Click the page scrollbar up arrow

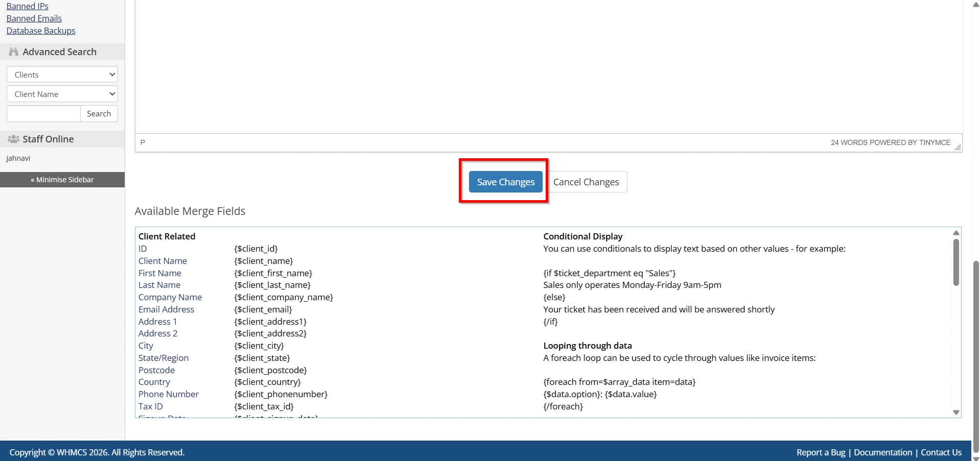976,4
